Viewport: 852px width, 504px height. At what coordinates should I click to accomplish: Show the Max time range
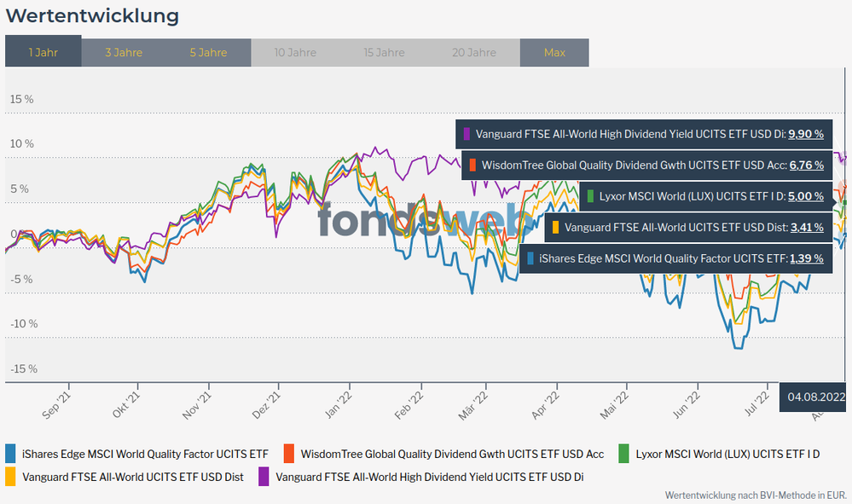[x=554, y=52]
